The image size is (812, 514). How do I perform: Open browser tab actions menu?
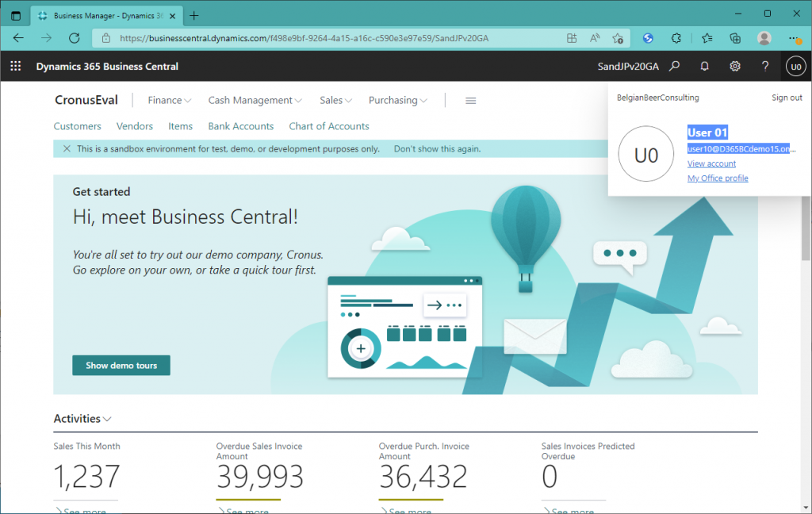pyautogui.click(x=16, y=16)
